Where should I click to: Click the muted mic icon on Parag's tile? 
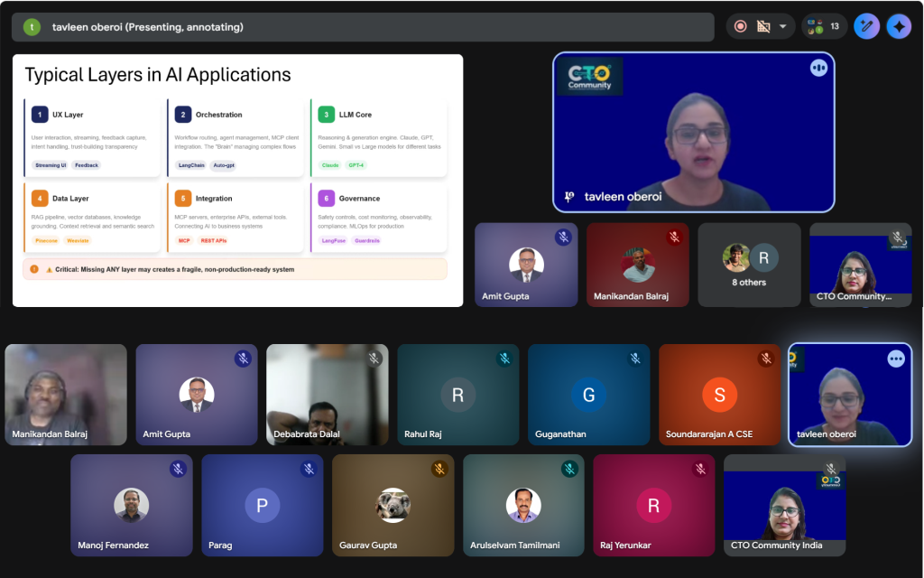point(309,469)
